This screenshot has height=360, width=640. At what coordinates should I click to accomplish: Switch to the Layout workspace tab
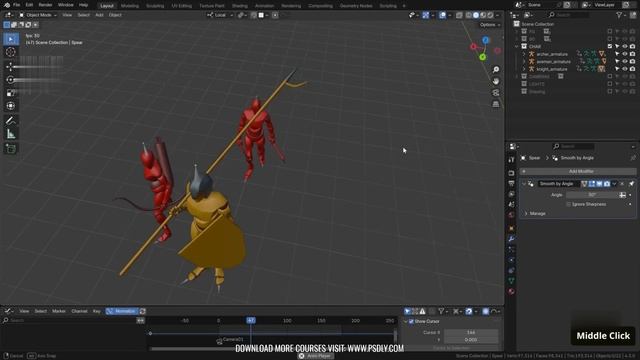coord(107,6)
